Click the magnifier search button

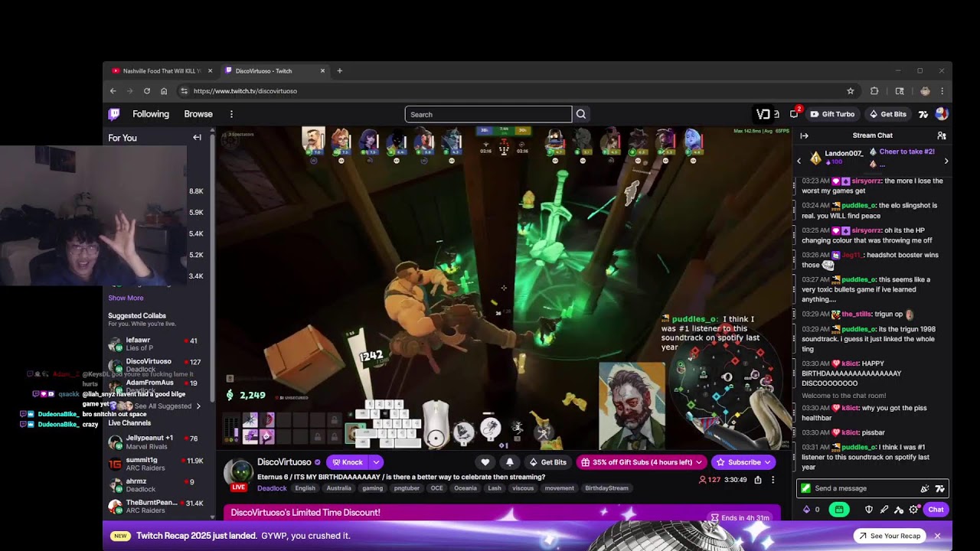pyautogui.click(x=581, y=114)
